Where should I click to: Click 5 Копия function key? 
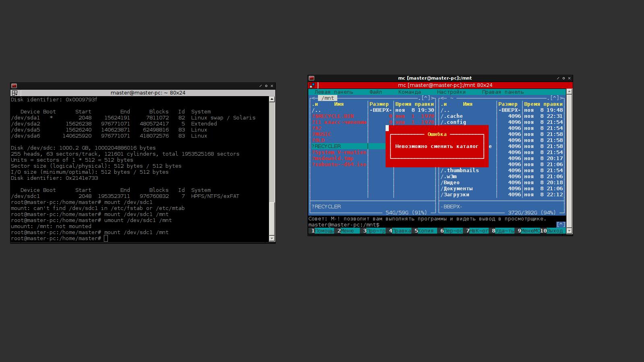click(x=425, y=231)
